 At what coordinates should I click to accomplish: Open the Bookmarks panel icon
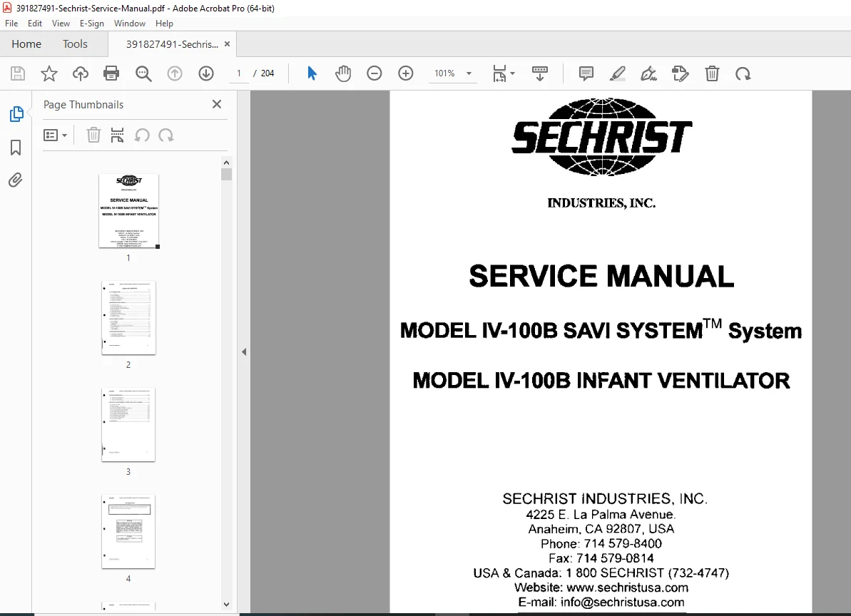[16, 148]
